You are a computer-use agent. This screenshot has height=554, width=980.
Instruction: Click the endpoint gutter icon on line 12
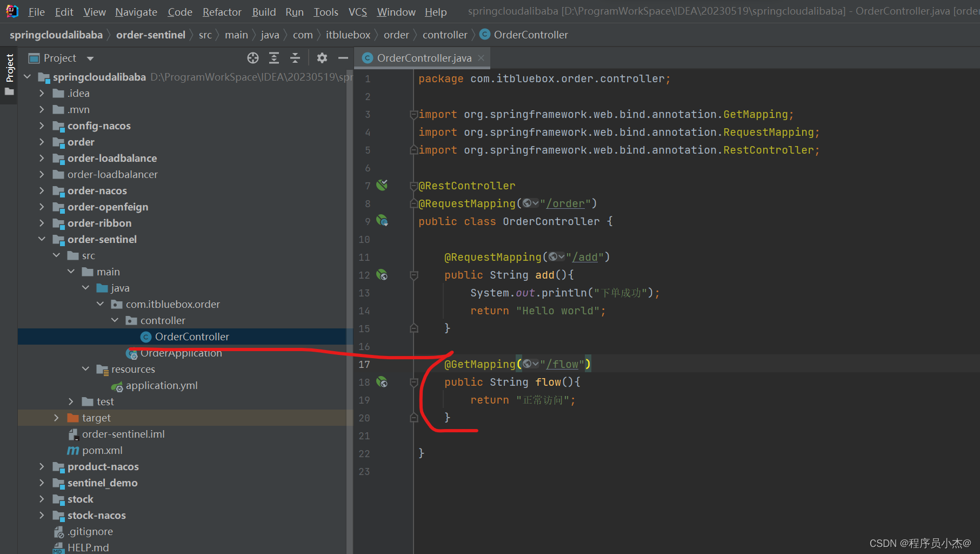pyautogui.click(x=382, y=275)
